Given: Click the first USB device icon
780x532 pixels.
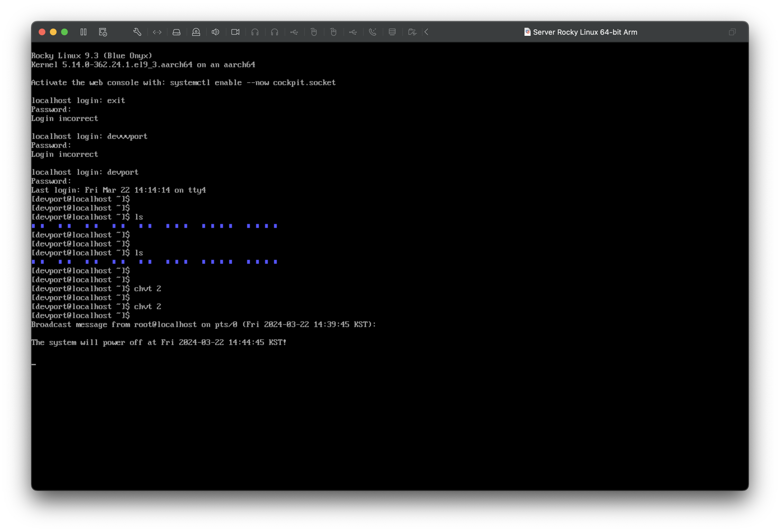Looking at the screenshot, I should pos(294,32).
